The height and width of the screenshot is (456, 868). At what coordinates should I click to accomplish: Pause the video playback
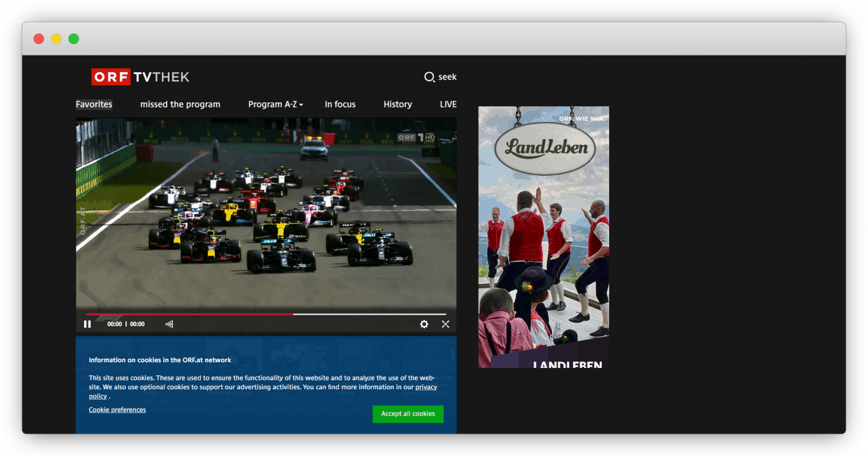(87, 324)
